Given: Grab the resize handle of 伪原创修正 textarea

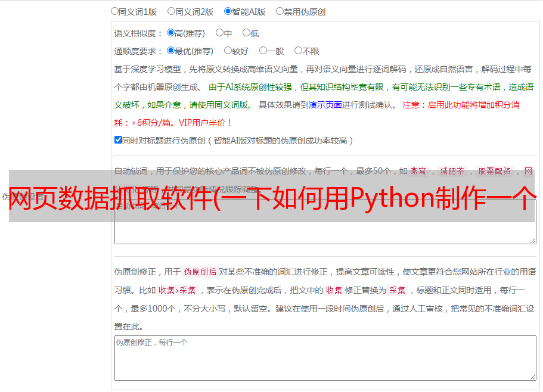Looking at the screenshot, I should click(533, 377).
